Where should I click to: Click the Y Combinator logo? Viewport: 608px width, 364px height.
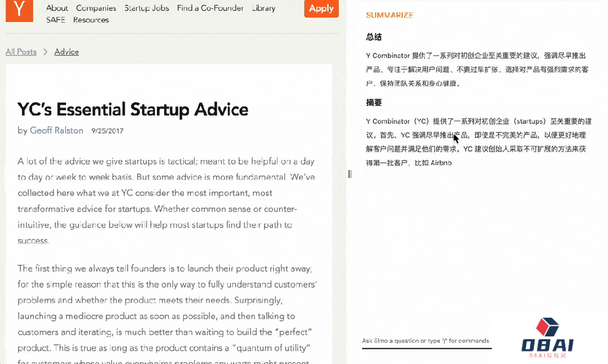pyautogui.click(x=19, y=10)
